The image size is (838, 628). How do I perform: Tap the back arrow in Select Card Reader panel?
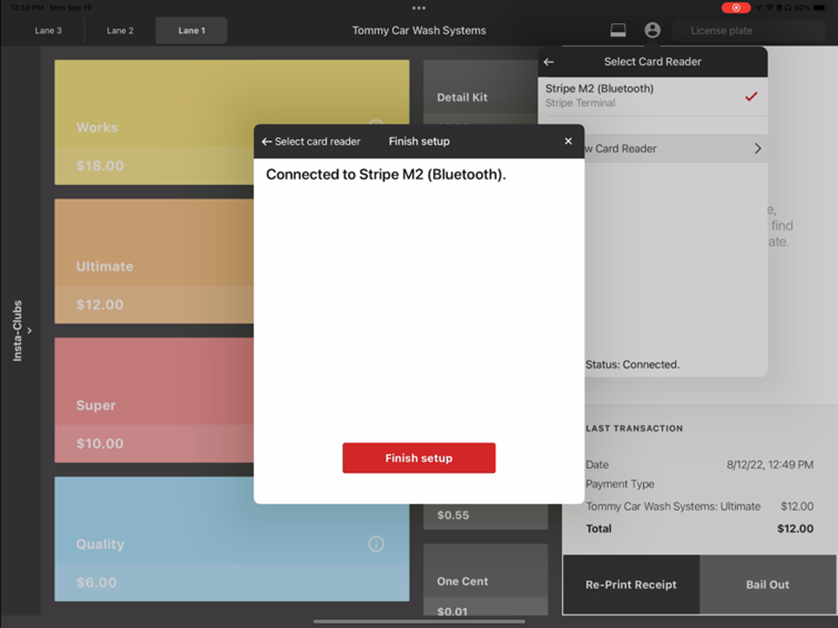(x=548, y=61)
